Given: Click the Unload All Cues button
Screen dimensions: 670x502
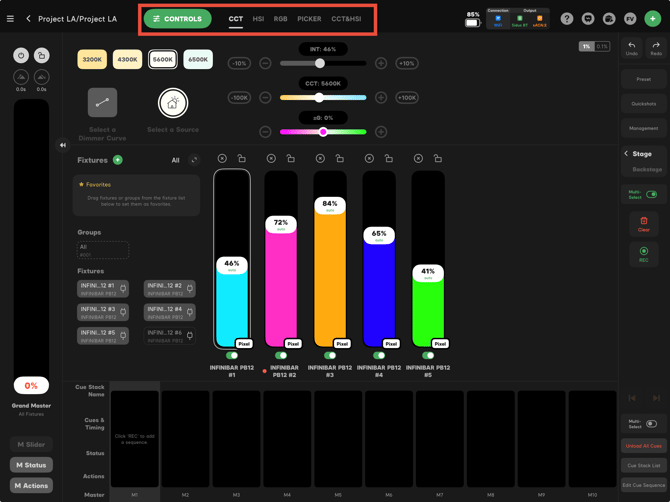Looking at the screenshot, I should (x=644, y=446).
